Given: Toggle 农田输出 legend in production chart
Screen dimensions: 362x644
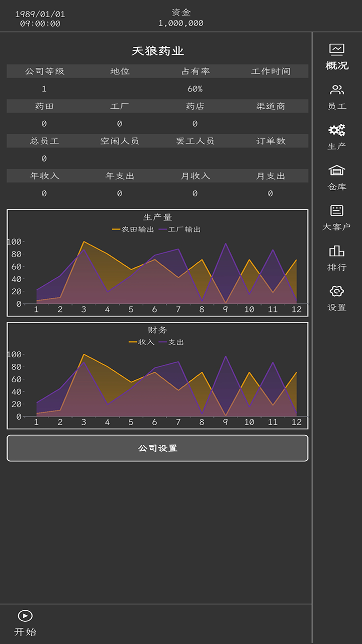Looking at the screenshot, I should pos(133,229).
